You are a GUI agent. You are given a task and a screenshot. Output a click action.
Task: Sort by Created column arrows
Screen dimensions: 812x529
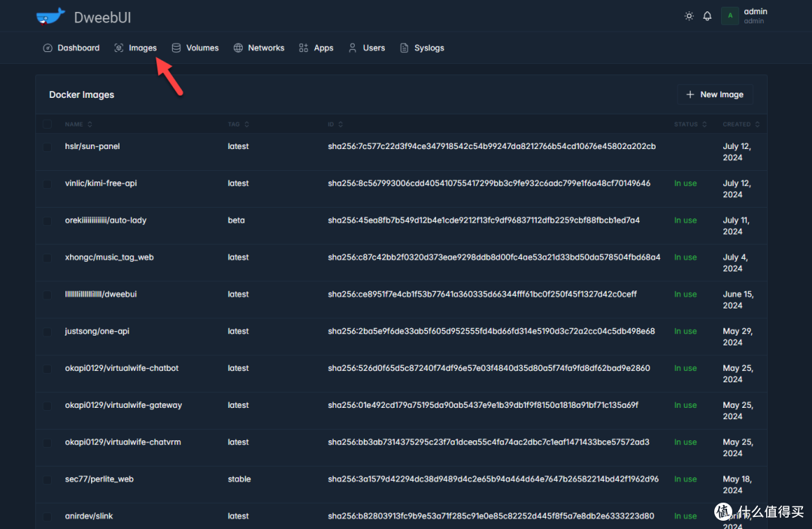pyautogui.click(x=757, y=124)
